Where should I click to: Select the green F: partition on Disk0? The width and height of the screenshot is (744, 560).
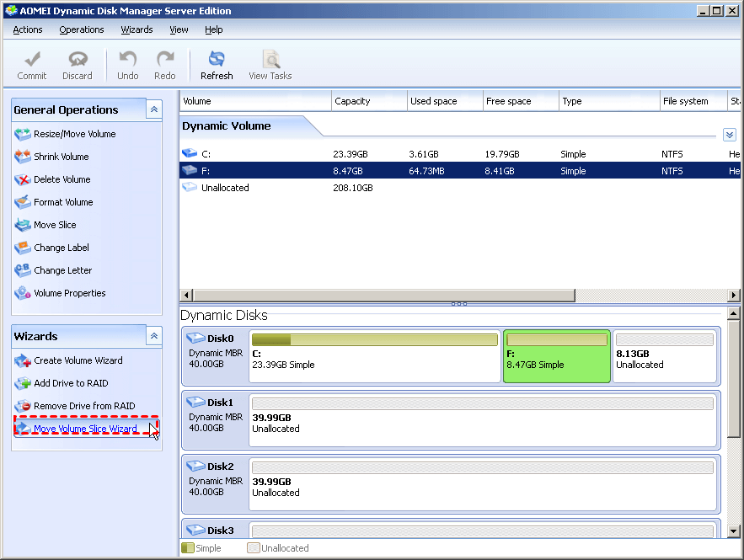tap(557, 356)
